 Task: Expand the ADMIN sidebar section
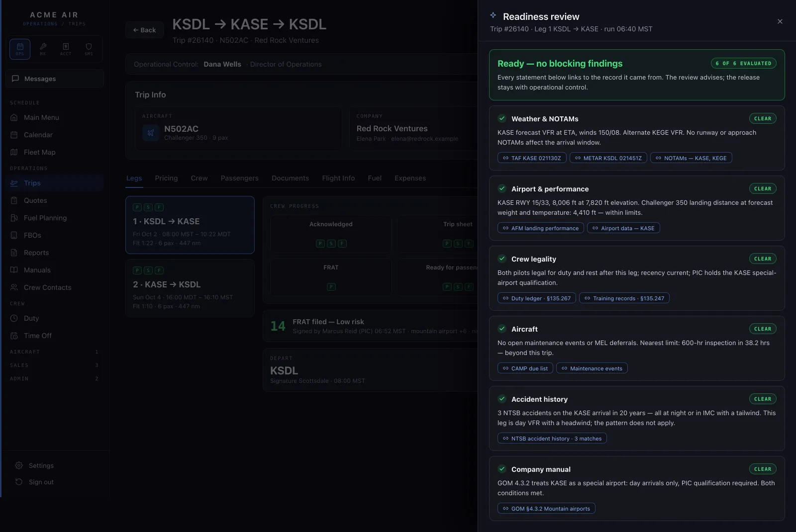(x=54, y=378)
